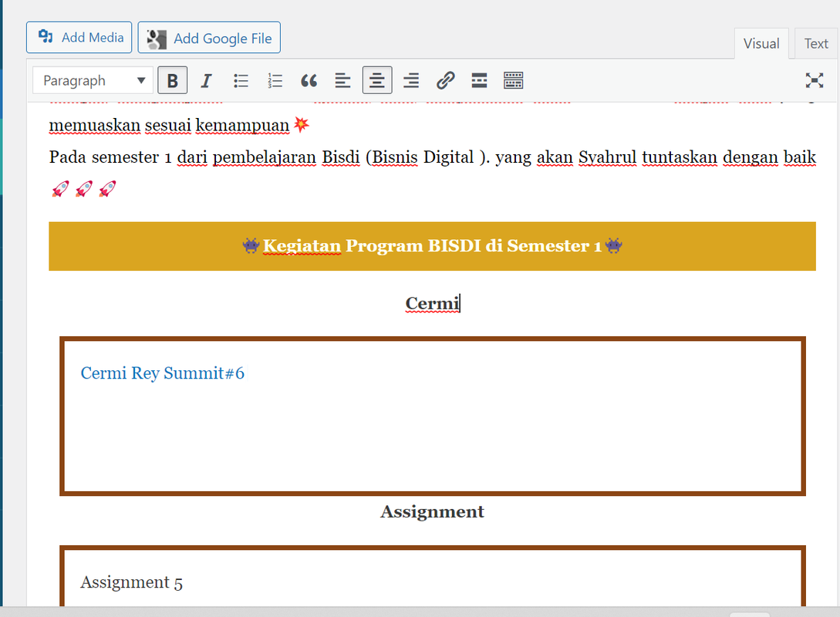Click the Assignment 5 text
Image resolution: width=840 pixels, height=617 pixels.
coord(131,582)
